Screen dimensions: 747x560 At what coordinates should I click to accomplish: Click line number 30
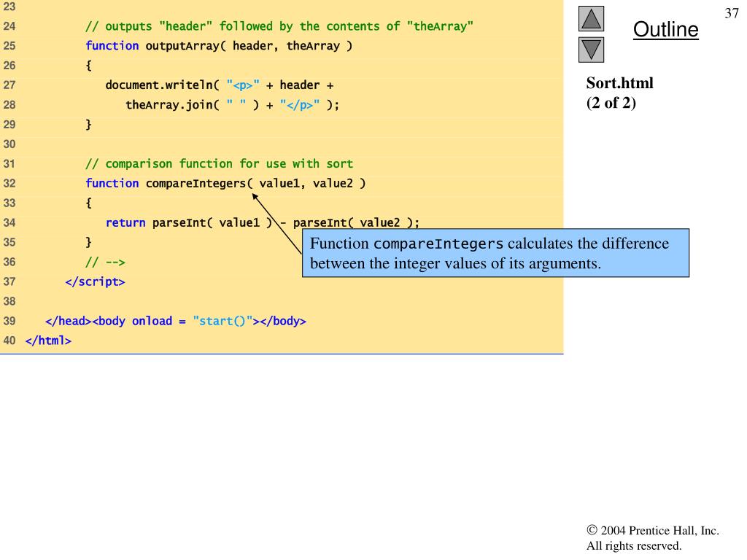point(9,144)
